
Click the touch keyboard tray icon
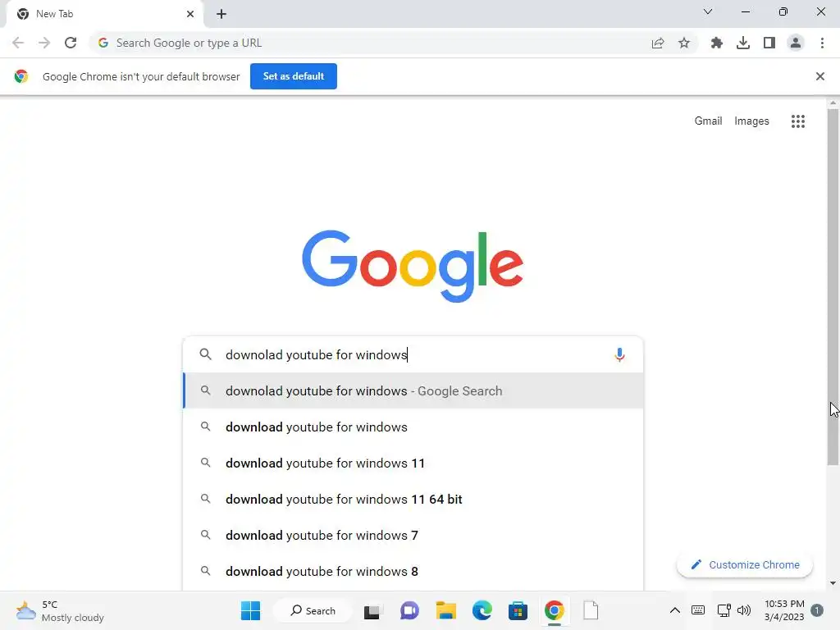tap(698, 610)
